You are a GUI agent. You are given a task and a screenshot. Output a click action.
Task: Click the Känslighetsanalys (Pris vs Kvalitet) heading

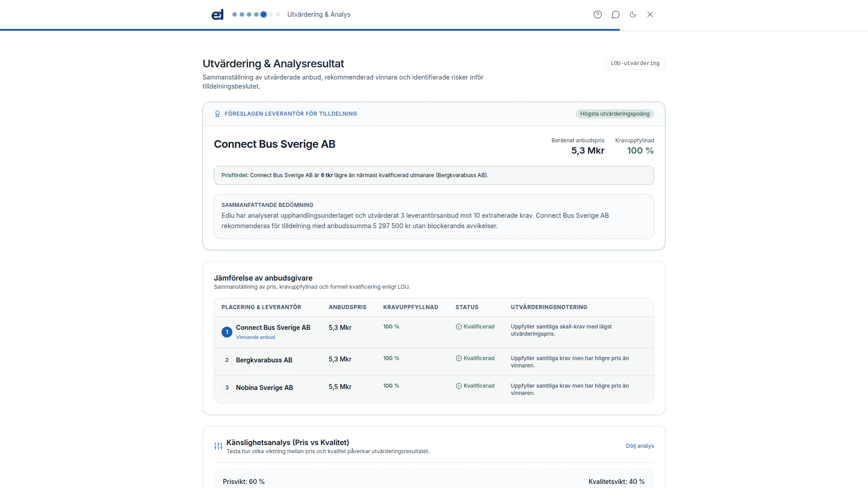[288, 442]
